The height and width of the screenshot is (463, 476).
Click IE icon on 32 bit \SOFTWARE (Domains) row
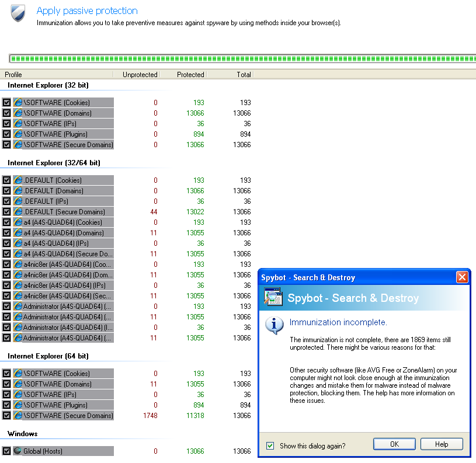pos(18,113)
